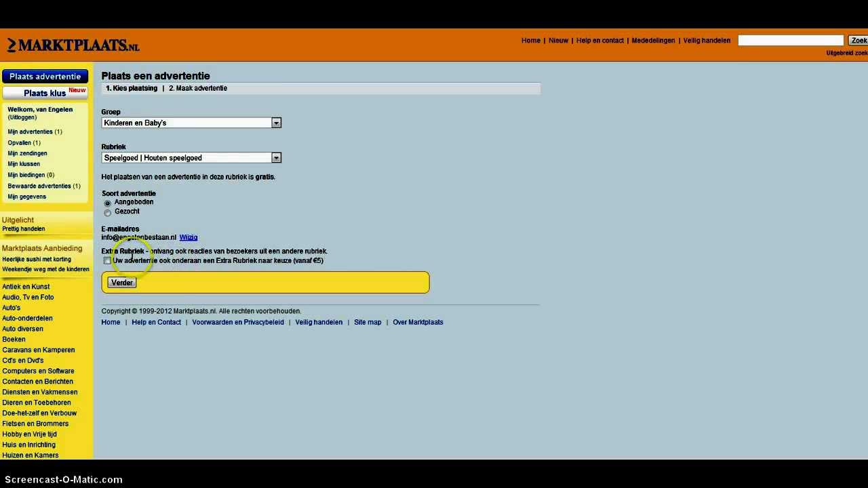
Task: Open Nieuw in the top navigation
Action: (x=559, y=41)
